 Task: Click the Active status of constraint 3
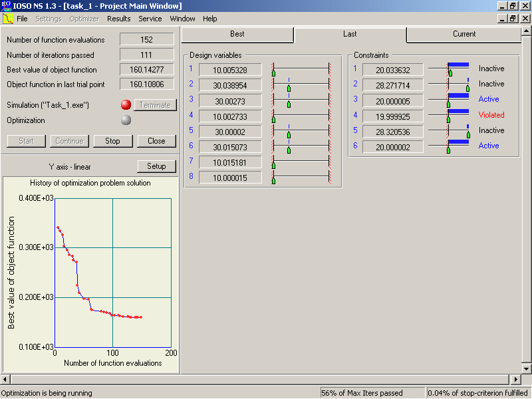489,99
